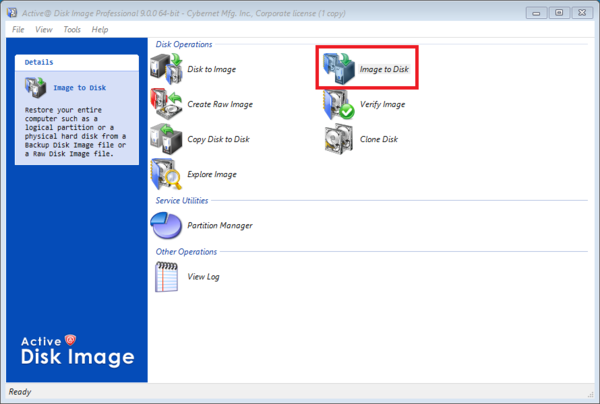
Task: Open the View menu
Action: tap(44, 29)
